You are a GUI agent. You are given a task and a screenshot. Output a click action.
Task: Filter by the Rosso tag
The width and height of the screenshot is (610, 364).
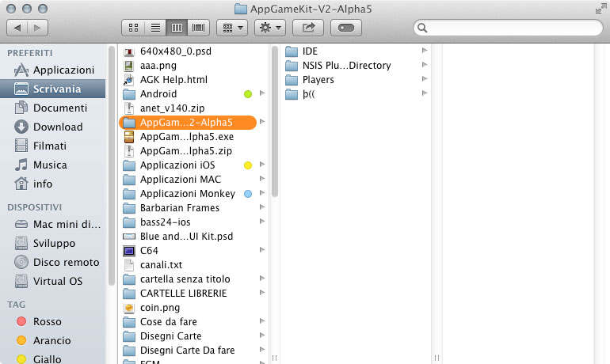53,321
